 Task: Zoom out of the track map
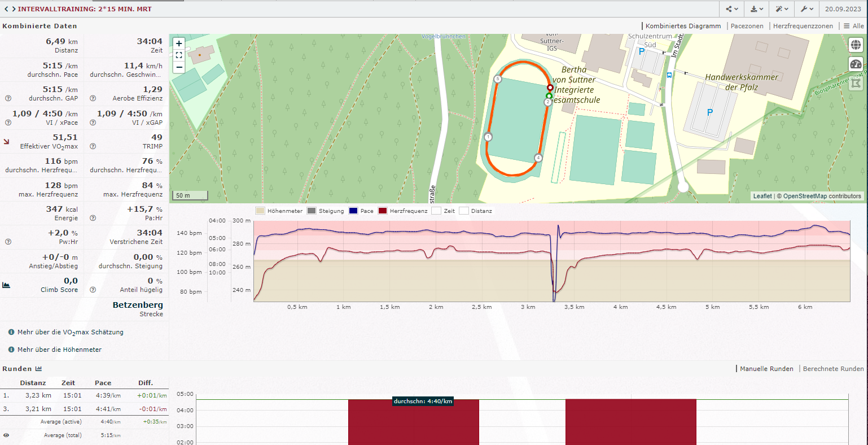click(179, 67)
